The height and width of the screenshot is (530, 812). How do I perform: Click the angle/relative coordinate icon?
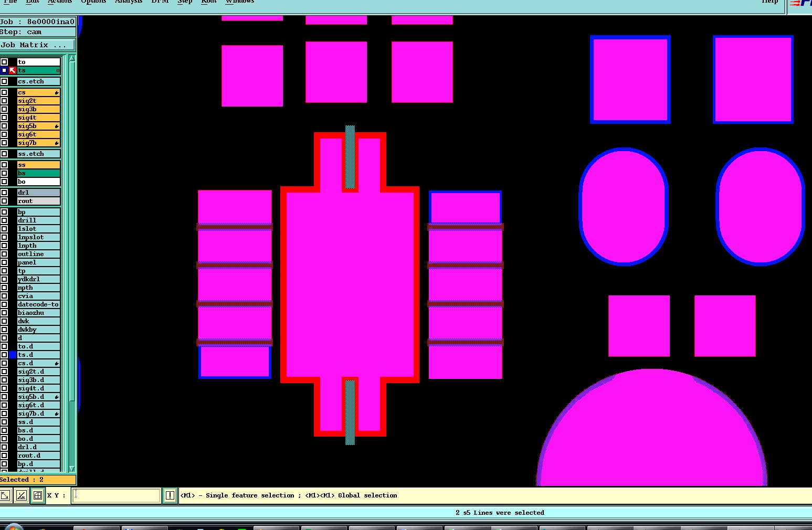pos(22,495)
